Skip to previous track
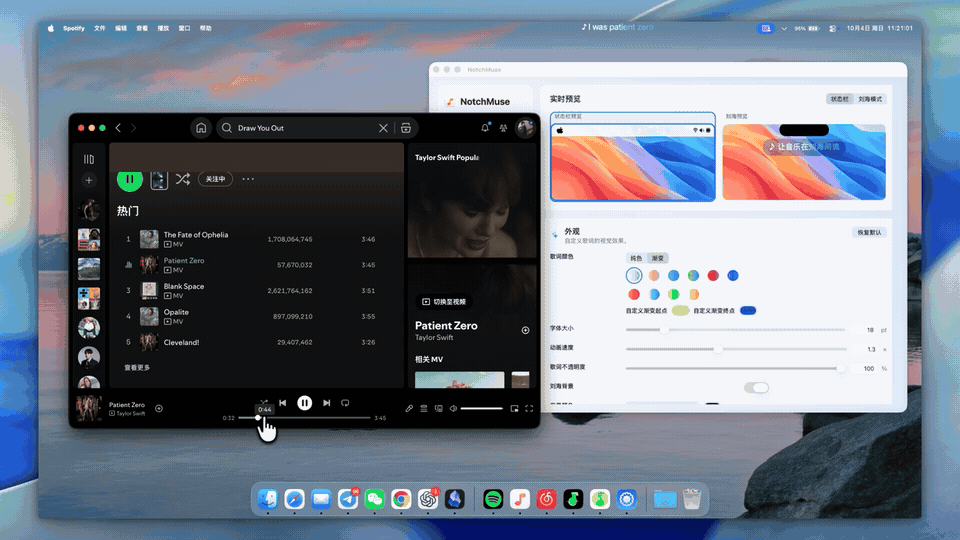This screenshot has height=540, width=960. (x=283, y=403)
